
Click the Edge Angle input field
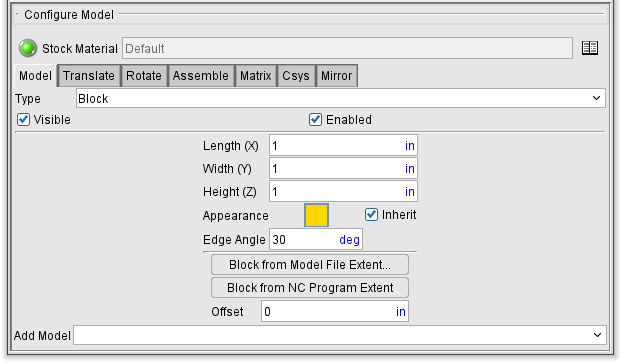point(316,239)
